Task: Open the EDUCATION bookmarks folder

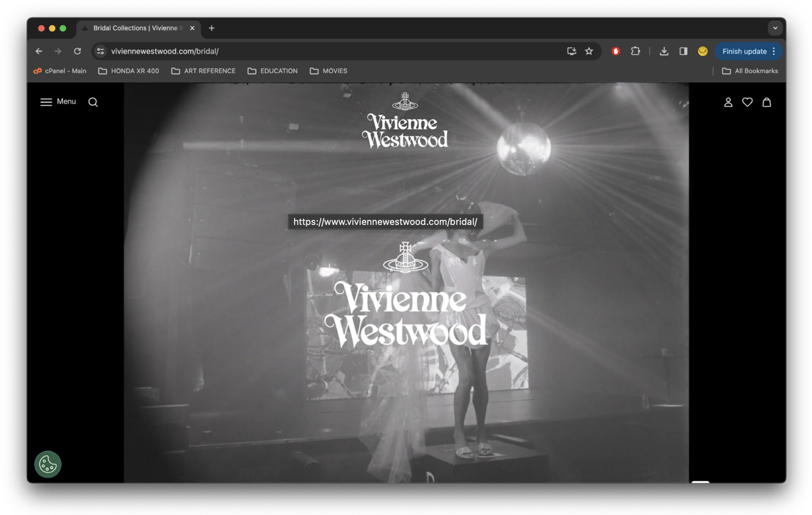Action: pyautogui.click(x=272, y=71)
